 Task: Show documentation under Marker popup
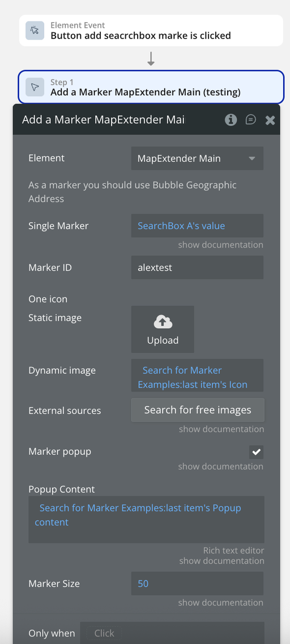pos(220,467)
